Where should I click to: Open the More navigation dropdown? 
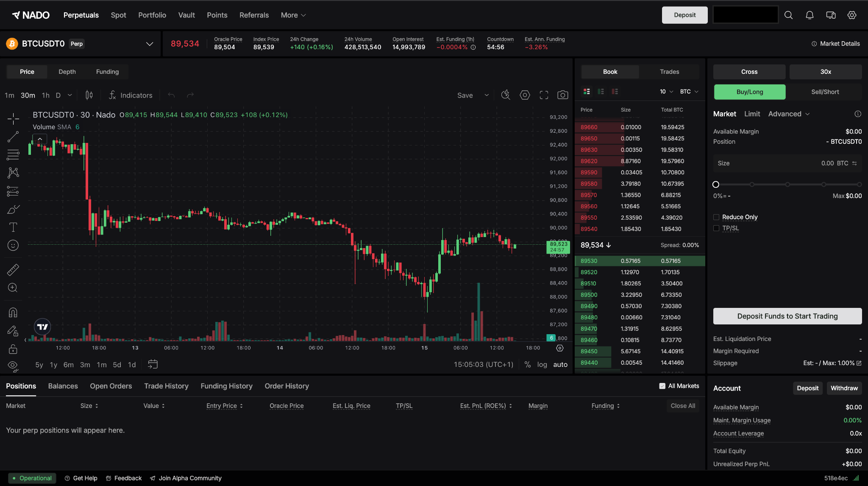(293, 15)
